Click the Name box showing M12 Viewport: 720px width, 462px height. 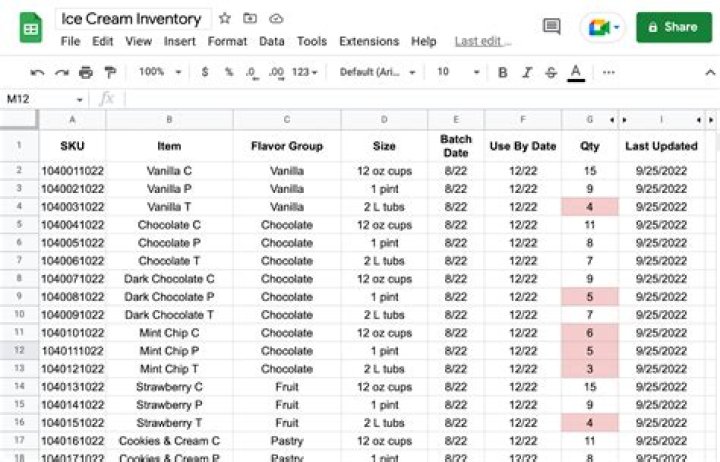(x=40, y=99)
